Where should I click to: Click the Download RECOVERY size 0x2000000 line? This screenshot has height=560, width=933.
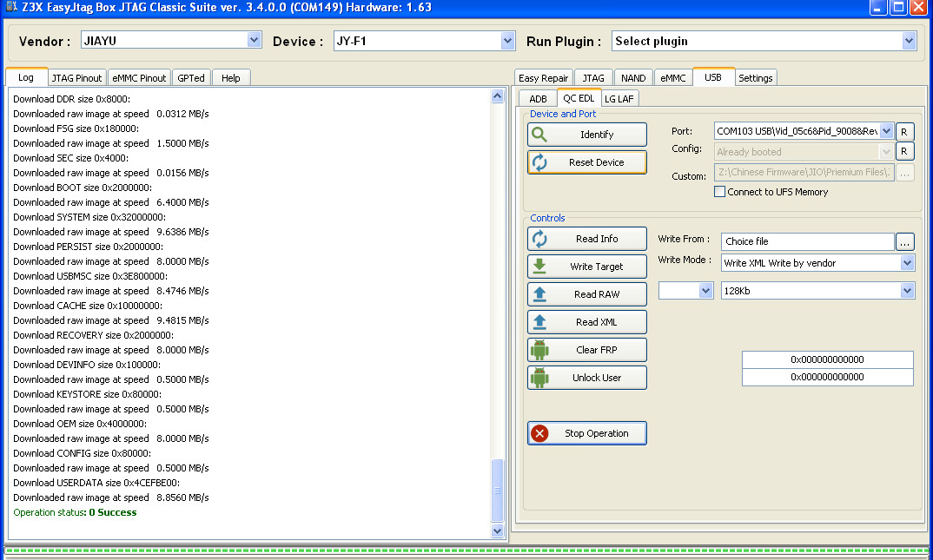pyautogui.click(x=94, y=335)
